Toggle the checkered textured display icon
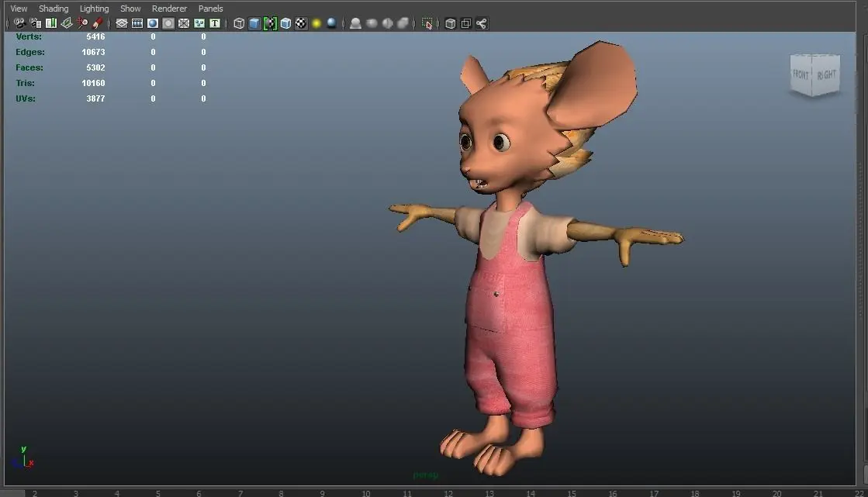Screen dimensions: 868x497 click(x=301, y=23)
